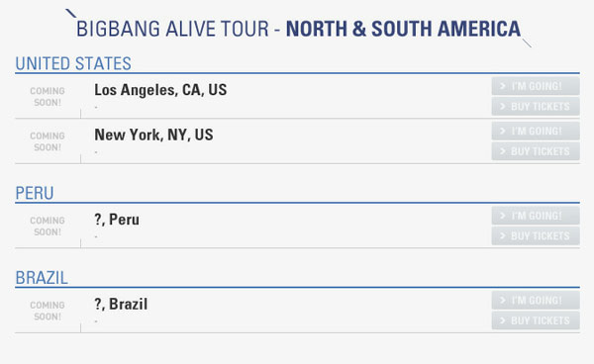Viewport: 594px width, 364px height.
Task: Open the ?, Peru event title
Action: click(117, 220)
